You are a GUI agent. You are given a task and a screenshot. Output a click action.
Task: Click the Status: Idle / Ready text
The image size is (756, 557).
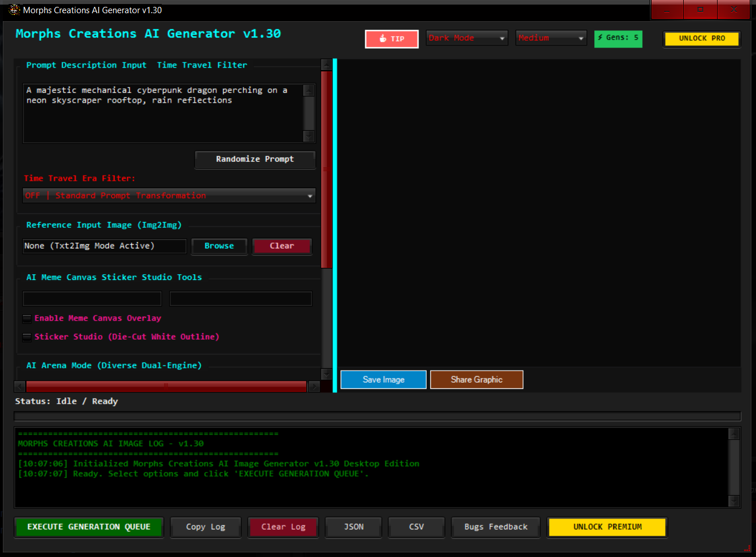point(67,402)
